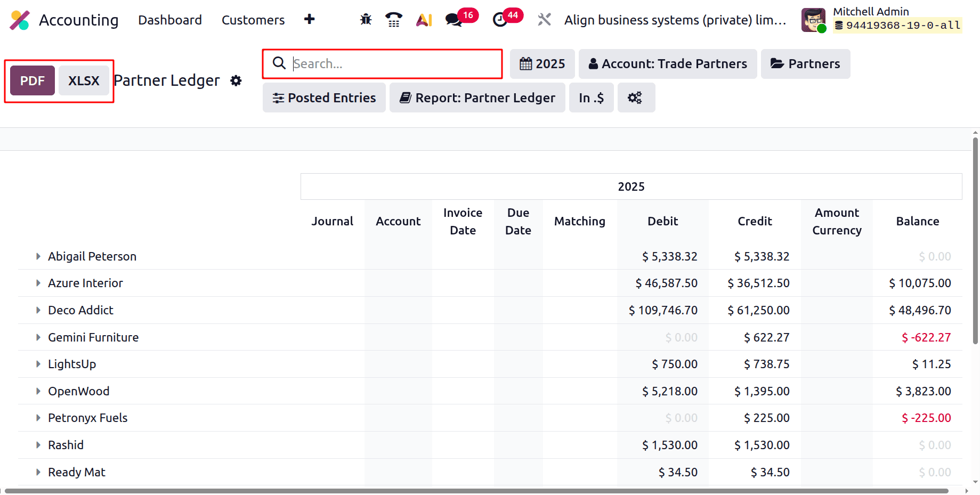Click the vertical scrollbar thumb

[975, 241]
